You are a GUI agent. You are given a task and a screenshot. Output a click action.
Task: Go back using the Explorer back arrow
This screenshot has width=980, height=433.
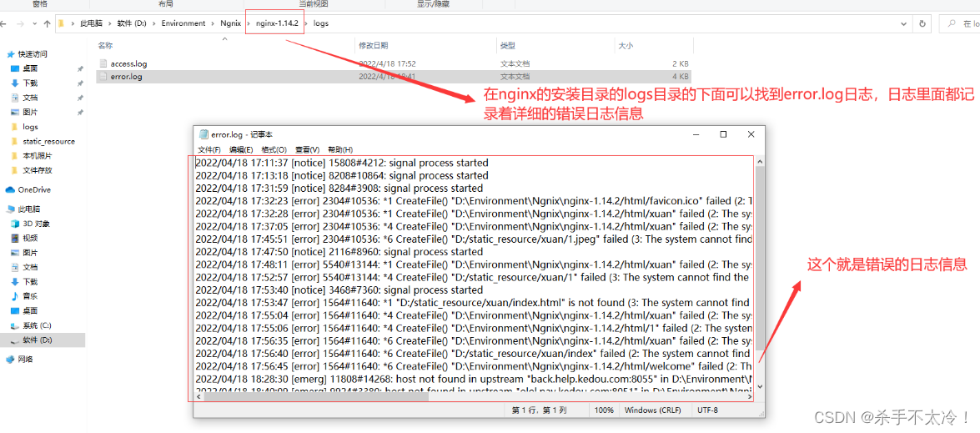tap(4, 23)
